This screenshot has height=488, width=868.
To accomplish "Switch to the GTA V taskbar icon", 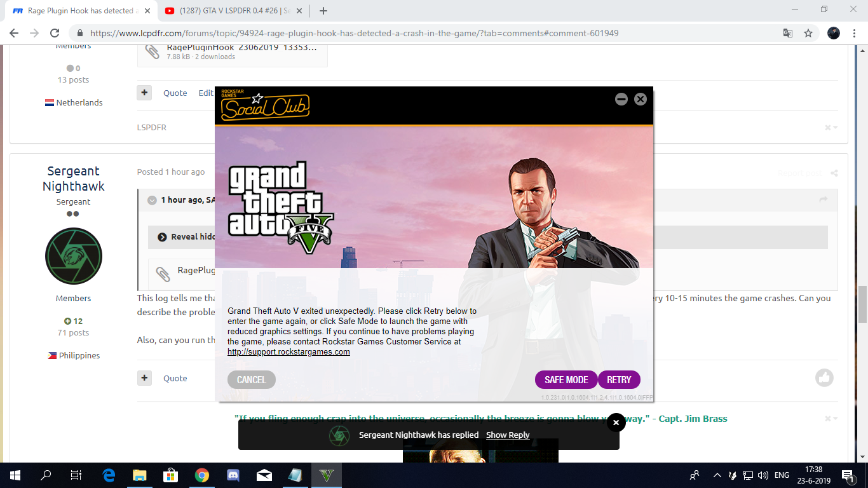I will tap(327, 475).
